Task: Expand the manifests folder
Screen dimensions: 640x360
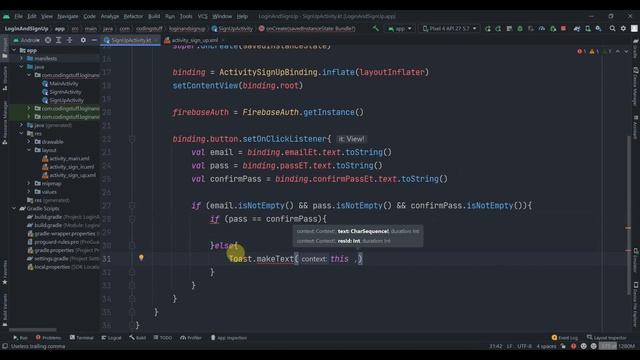Action: 22,58
